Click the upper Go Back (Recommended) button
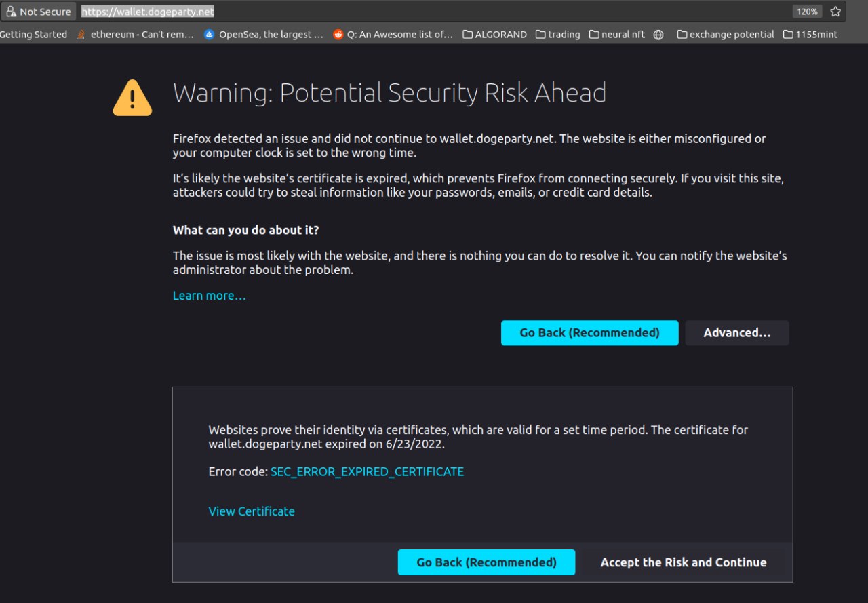This screenshot has height=603, width=868. [589, 333]
